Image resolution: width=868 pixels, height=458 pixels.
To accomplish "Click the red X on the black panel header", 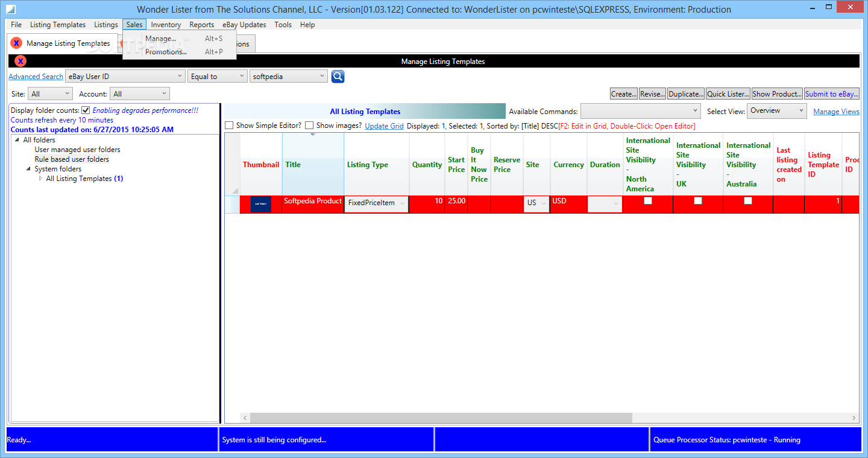I will pos(20,61).
